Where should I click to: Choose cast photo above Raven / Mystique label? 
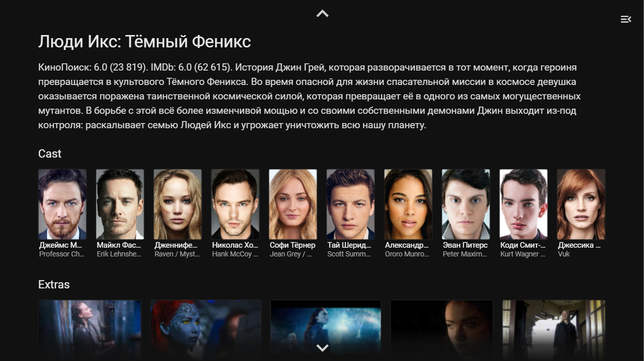pos(177,204)
